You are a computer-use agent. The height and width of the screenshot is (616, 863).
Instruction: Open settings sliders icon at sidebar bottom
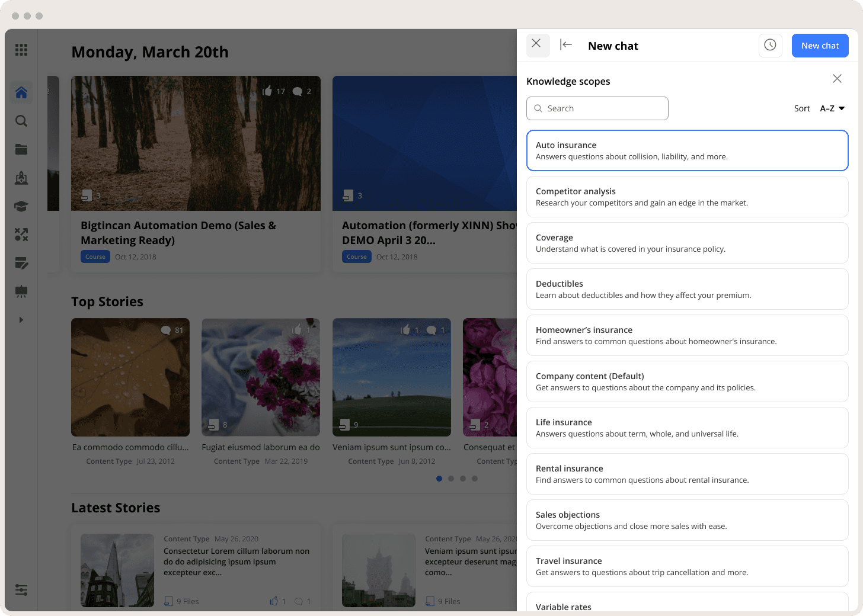click(21, 590)
